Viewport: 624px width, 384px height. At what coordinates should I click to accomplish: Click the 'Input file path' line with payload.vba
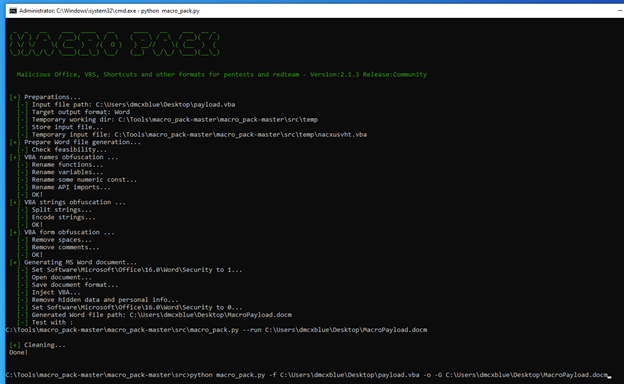pyautogui.click(x=126, y=105)
